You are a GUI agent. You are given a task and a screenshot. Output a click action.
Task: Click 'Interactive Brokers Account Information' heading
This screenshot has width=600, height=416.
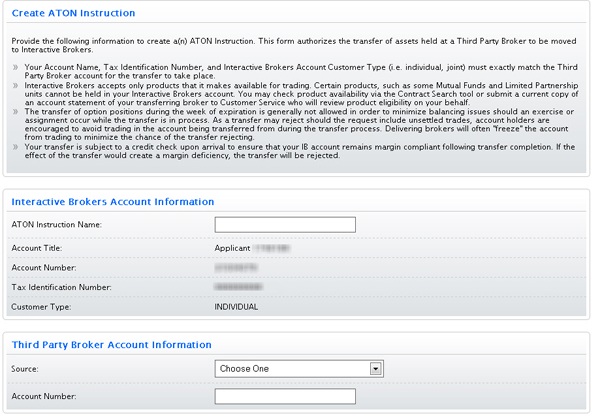tap(112, 202)
